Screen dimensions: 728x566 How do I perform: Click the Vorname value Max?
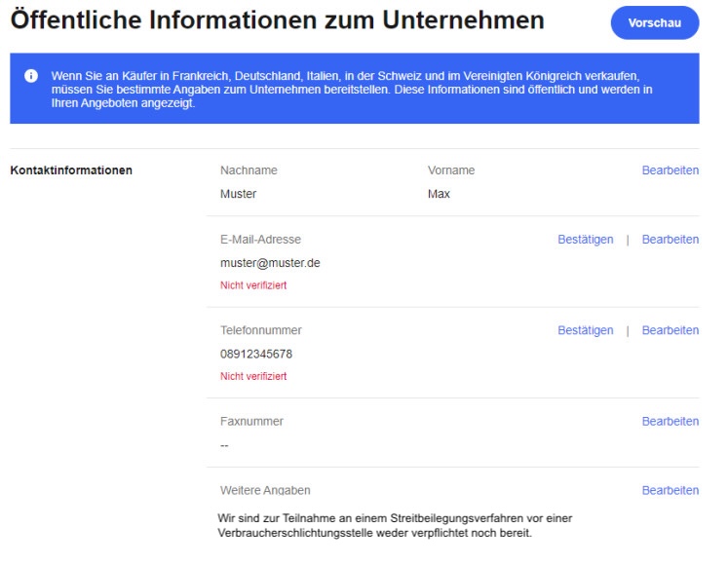coord(439,194)
